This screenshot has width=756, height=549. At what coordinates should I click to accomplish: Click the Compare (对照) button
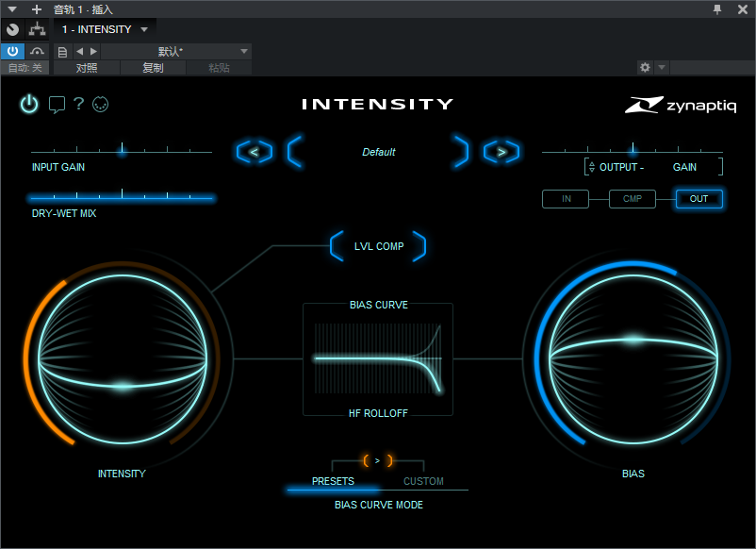(x=87, y=68)
